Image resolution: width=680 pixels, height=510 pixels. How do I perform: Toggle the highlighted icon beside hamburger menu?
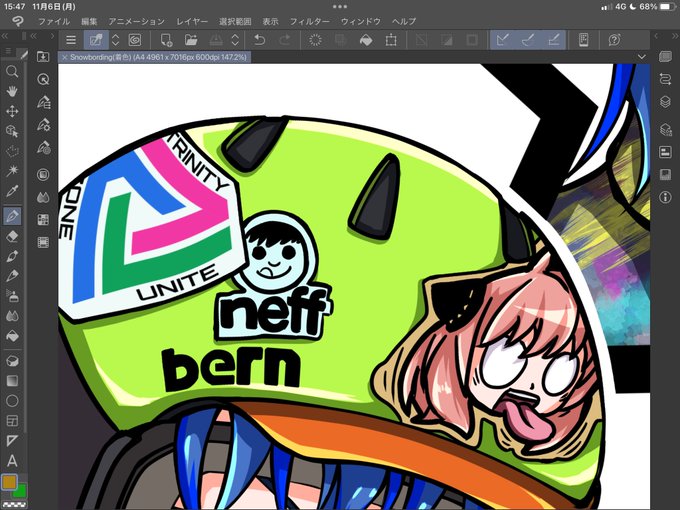point(96,40)
